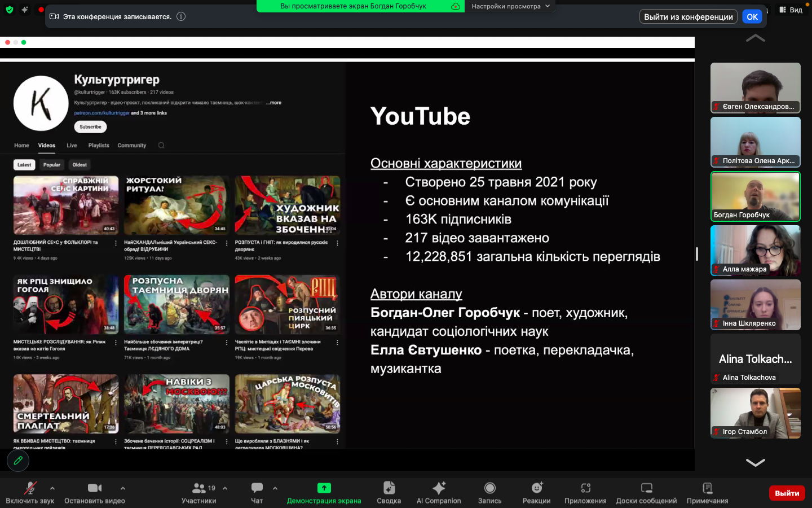Open the Вид view menu

click(791, 10)
